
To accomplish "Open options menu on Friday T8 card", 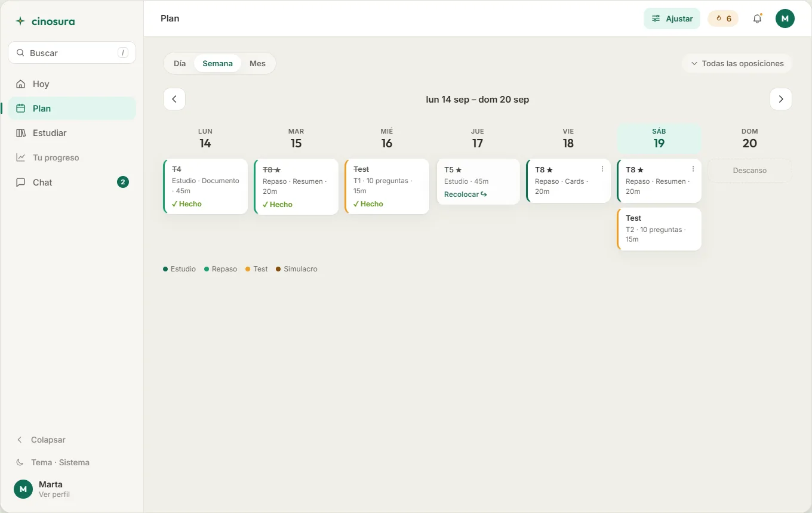I will 602,169.
